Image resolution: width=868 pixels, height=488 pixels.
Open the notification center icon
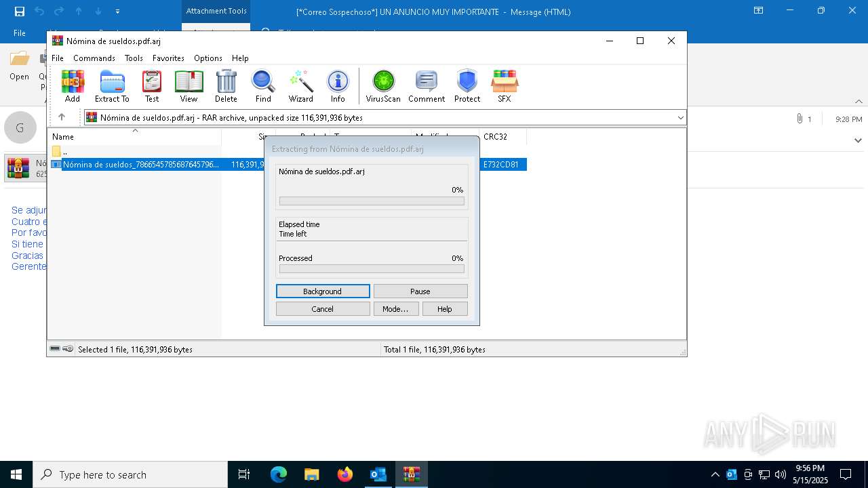tap(846, 474)
